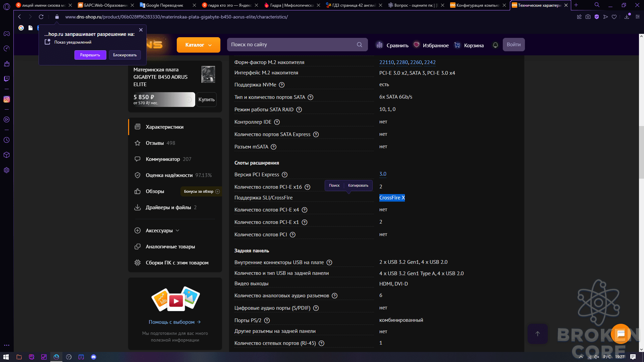Click the notifications bell icon near Войти
The height and width of the screenshot is (362, 644).
coord(495,45)
